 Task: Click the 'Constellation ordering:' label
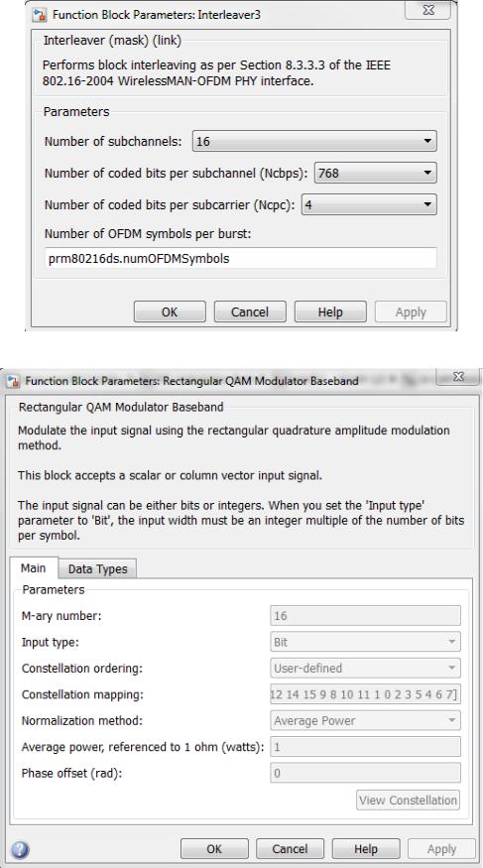pyautogui.click(x=82, y=669)
